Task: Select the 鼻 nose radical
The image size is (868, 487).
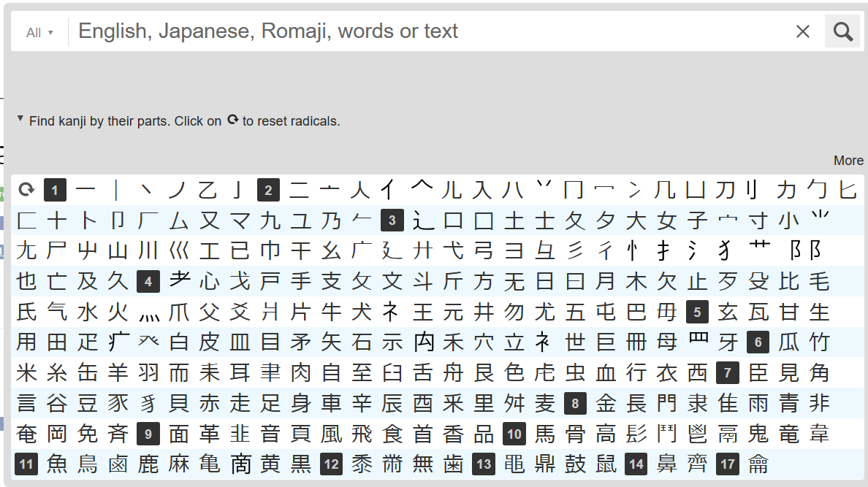Action: click(667, 464)
